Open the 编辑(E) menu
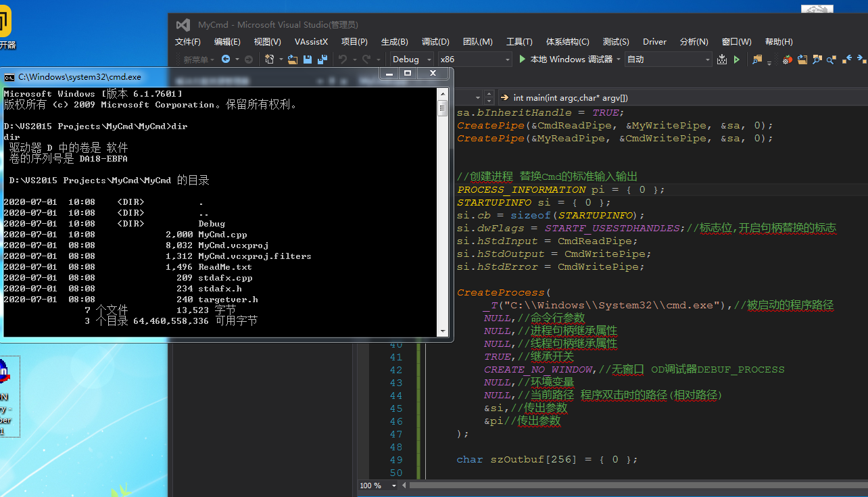 pyautogui.click(x=227, y=42)
